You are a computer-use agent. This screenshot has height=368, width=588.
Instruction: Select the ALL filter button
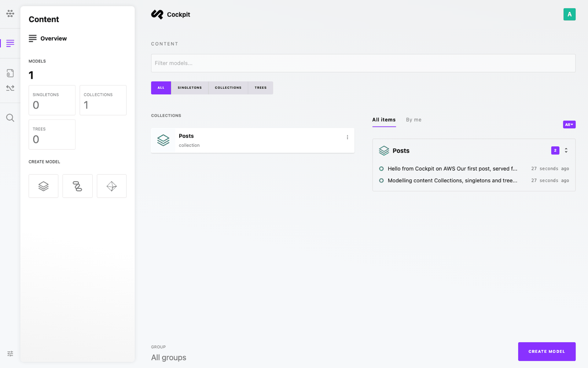point(161,88)
